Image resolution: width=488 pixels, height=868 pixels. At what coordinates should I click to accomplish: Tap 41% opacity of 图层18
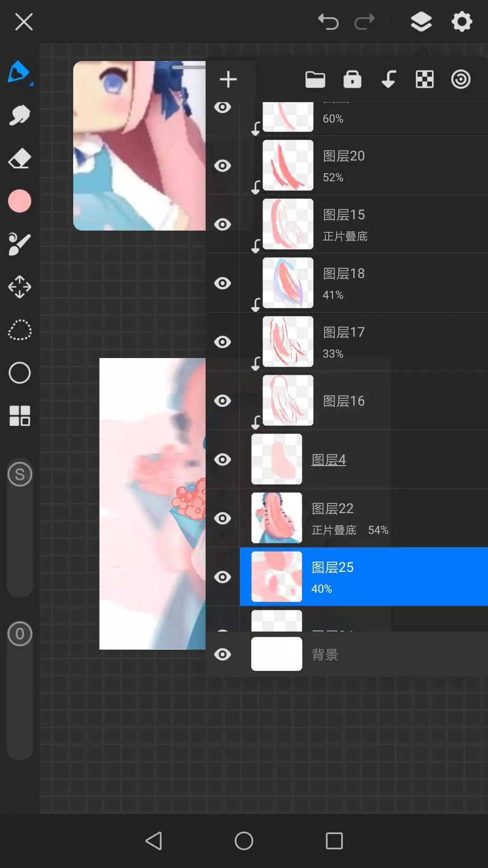[333, 295]
